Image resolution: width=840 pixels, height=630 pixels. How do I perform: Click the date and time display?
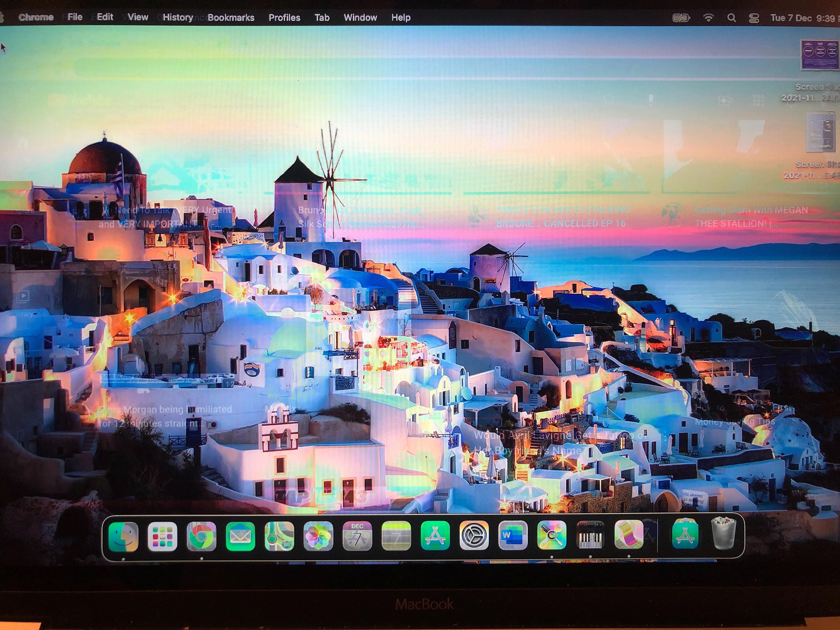[803, 18]
